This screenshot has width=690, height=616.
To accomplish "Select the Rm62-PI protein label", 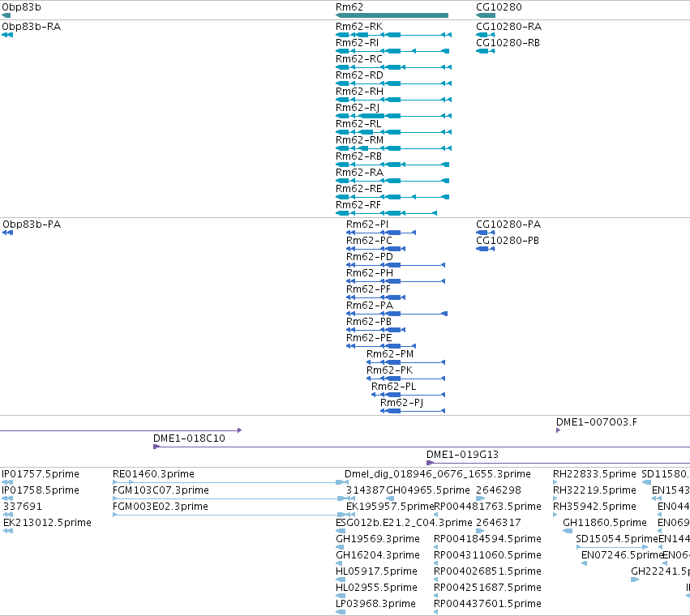I will tap(367, 225).
